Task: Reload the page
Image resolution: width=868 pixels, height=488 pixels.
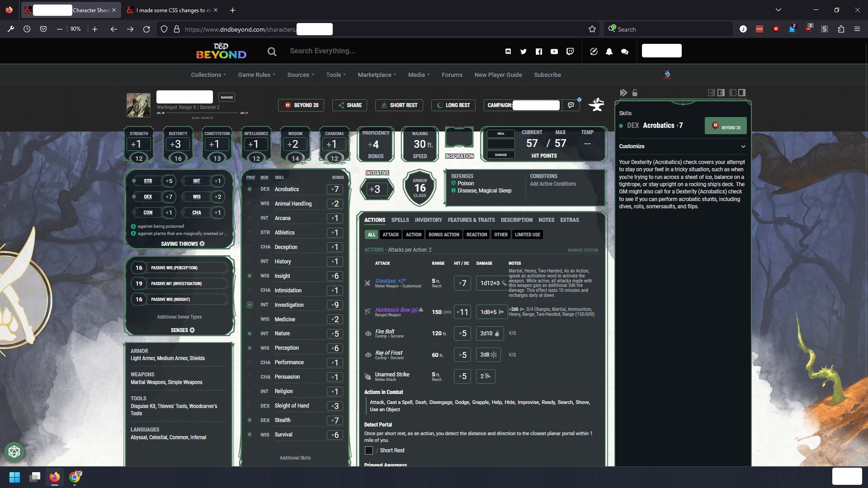Action: (x=146, y=29)
